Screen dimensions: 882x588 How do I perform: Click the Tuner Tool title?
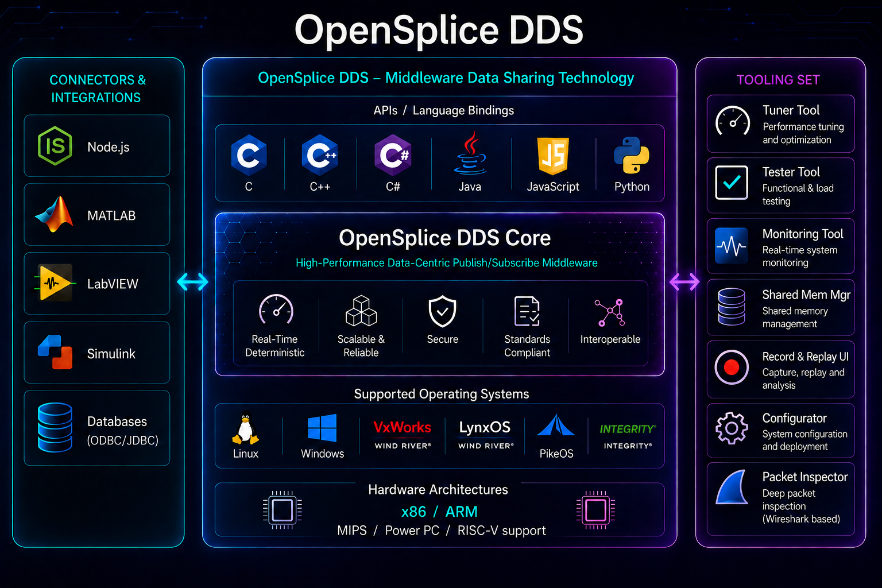[791, 110]
